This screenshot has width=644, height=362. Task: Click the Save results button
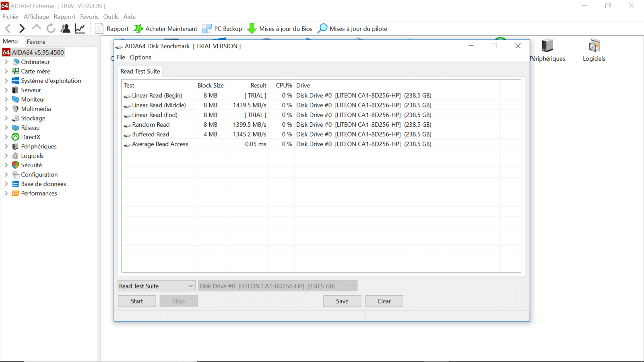tap(342, 301)
